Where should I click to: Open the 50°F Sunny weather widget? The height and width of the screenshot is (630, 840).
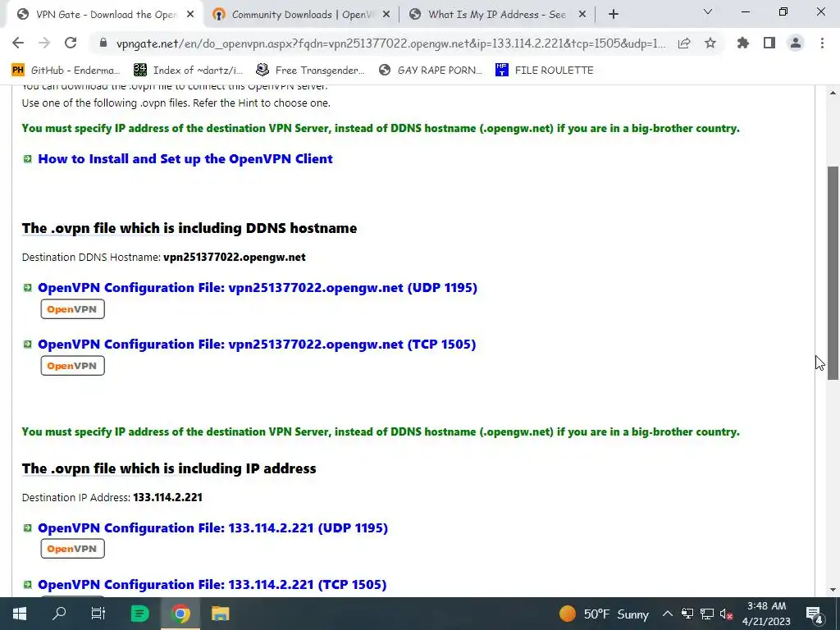[x=604, y=614]
